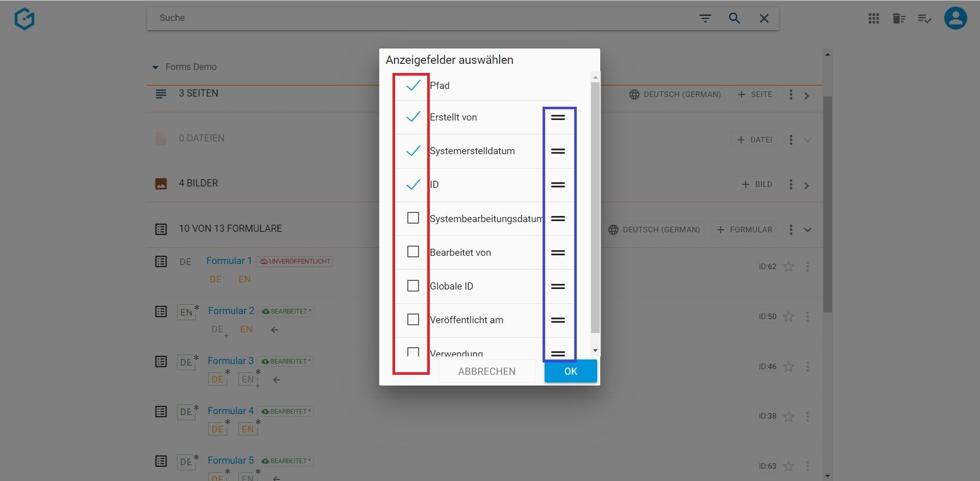
Task: Enable the Veröffentlicht am checkbox
Action: [413, 319]
